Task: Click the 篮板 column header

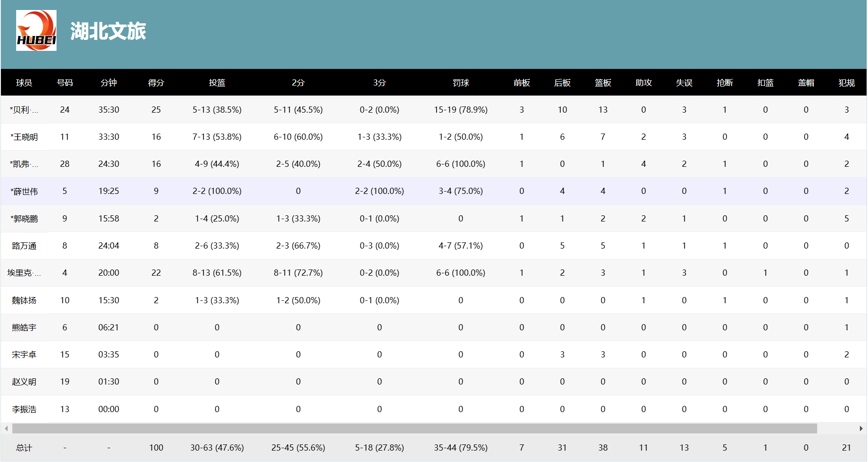Action: tap(602, 83)
